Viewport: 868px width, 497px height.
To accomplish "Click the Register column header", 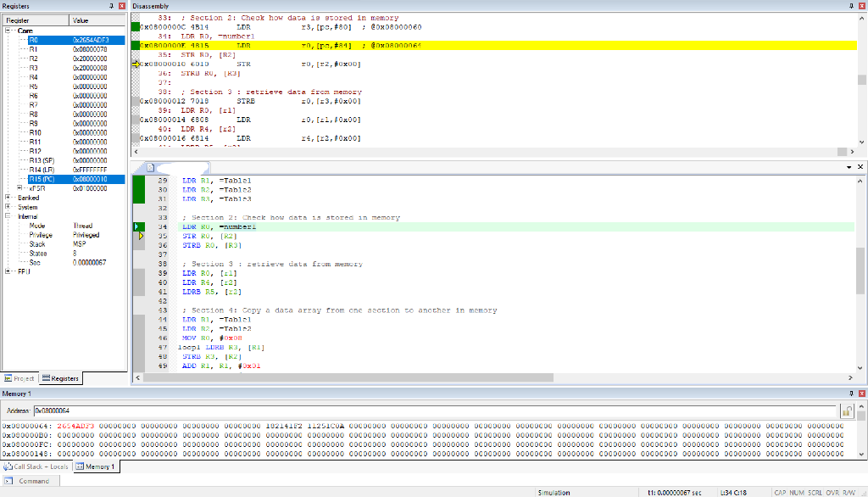I will click(36, 20).
